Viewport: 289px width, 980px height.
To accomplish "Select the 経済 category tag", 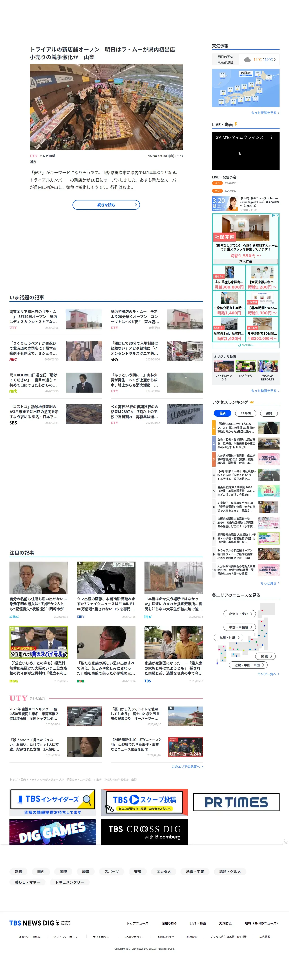I will [86, 872].
